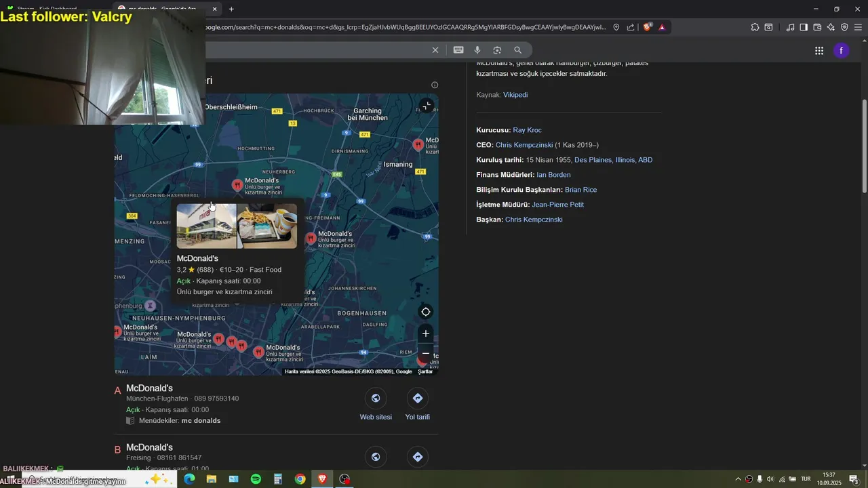Open Des Plaines, Illinois, ABD link
The height and width of the screenshot is (488, 868).
613,160
